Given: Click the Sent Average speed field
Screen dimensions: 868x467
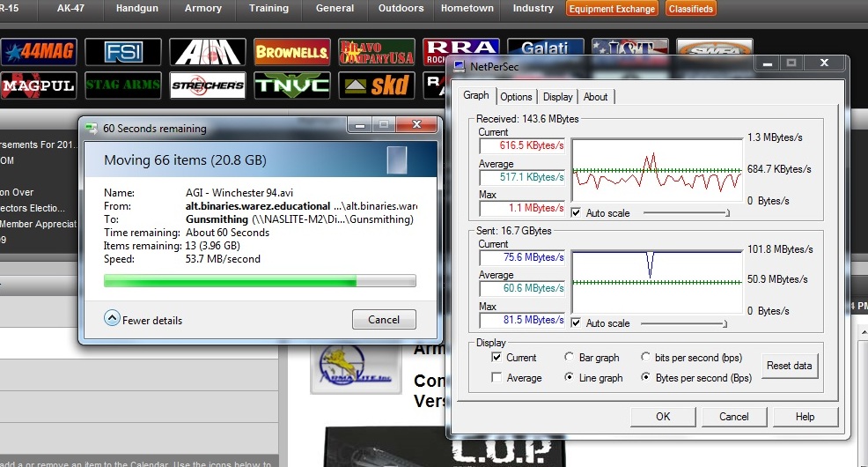Looking at the screenshot, I should pyautogui.click(x=522, y=289).
